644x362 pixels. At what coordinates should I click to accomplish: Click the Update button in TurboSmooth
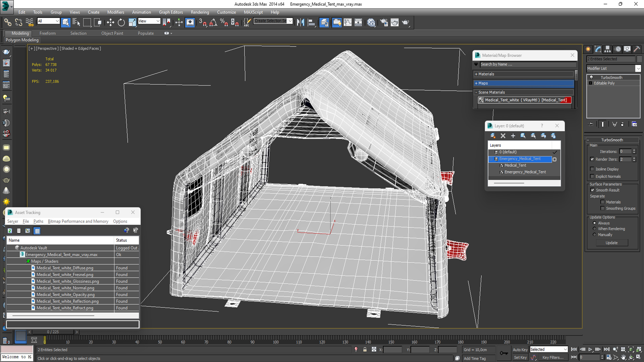[x=611, y=243]
